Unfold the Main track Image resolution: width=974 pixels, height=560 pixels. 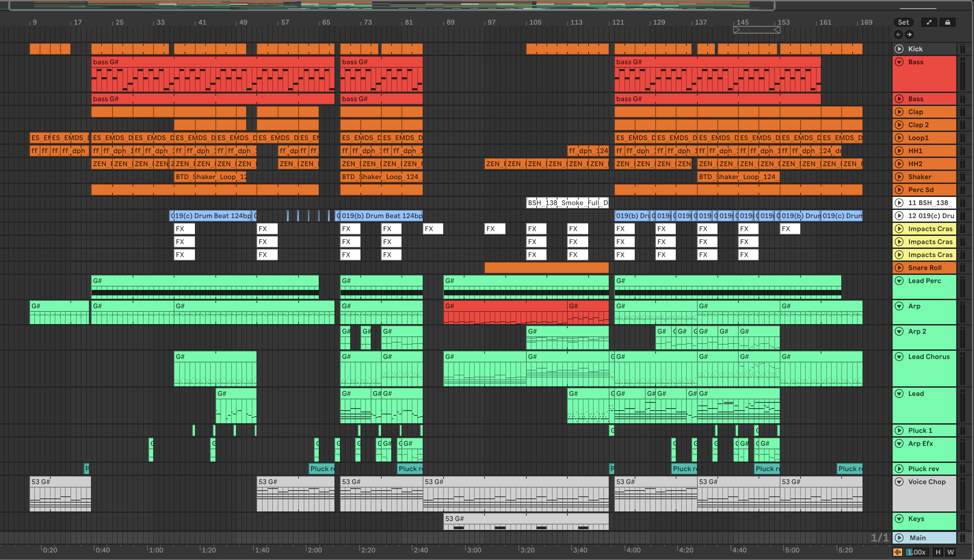click(899, 538)
